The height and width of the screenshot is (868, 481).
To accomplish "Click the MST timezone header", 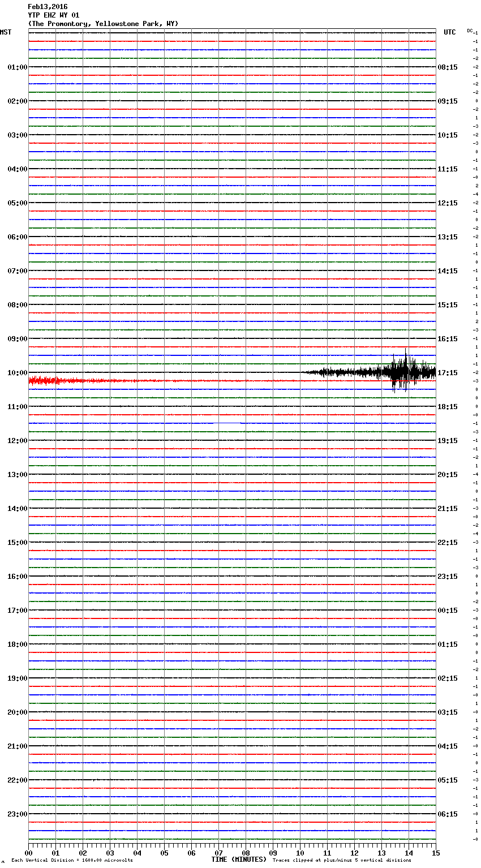I will tap(6, 32).
